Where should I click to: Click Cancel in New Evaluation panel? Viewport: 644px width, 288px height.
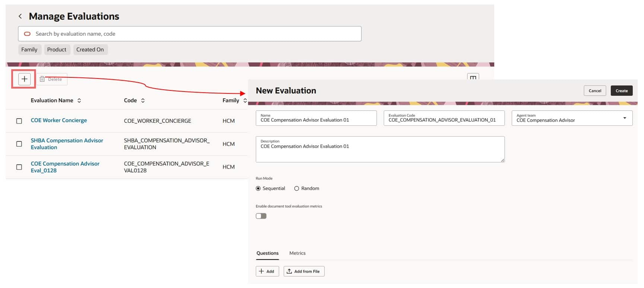[595, 91]
